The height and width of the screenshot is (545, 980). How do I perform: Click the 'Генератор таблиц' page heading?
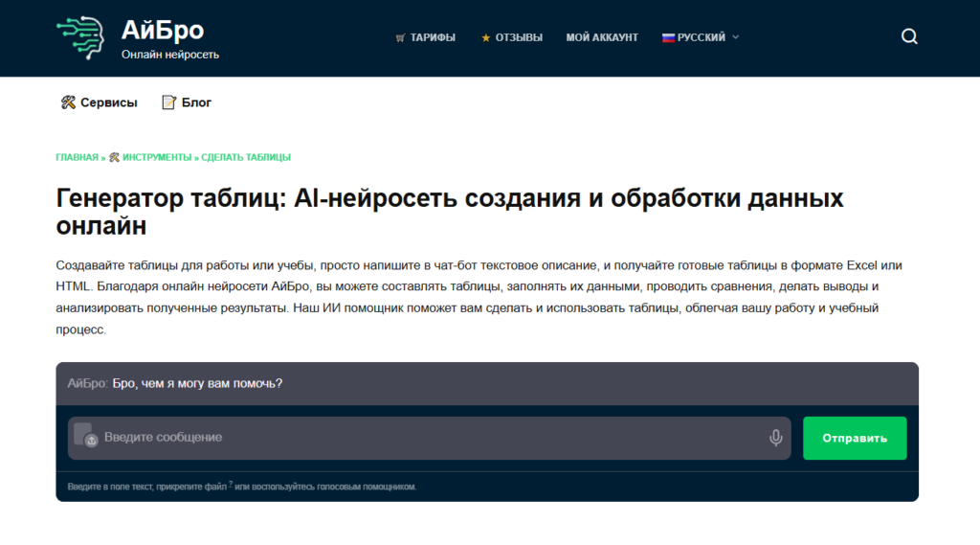coord(450,212)
